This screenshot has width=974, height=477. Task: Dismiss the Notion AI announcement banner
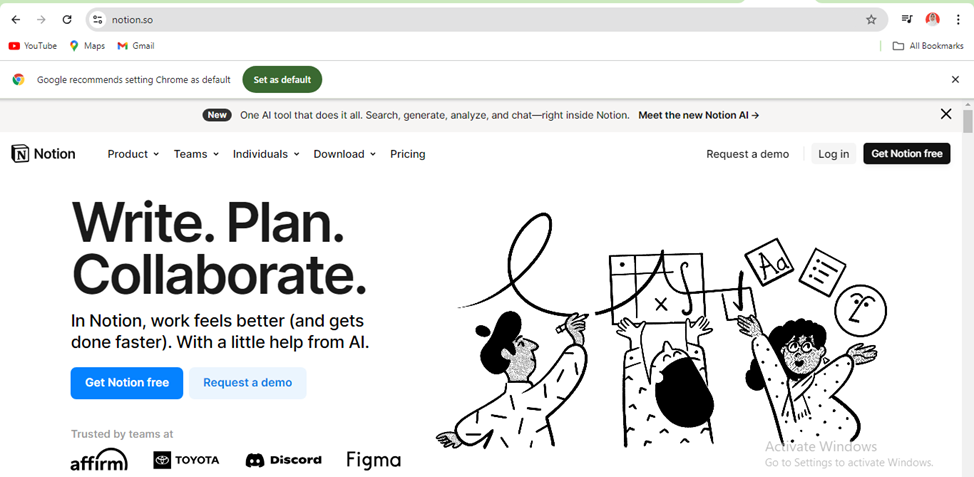pos(945,114)
